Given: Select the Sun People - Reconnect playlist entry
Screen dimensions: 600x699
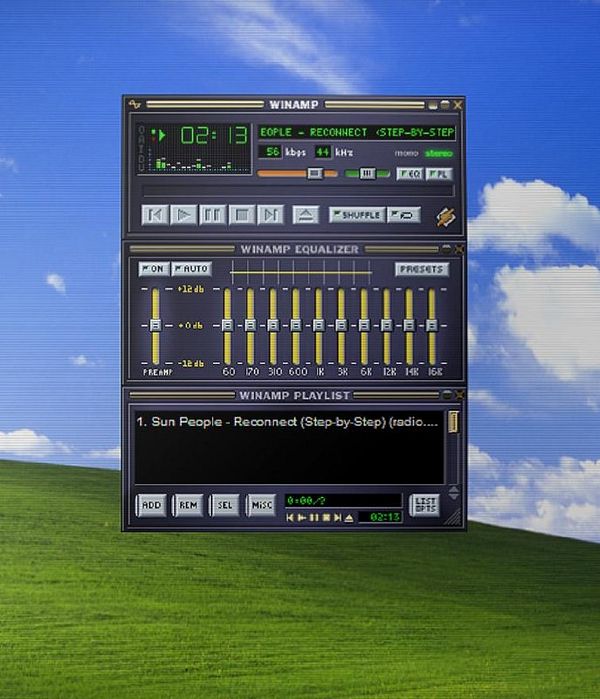Looking at the screenshot, I should click(288, 422).
